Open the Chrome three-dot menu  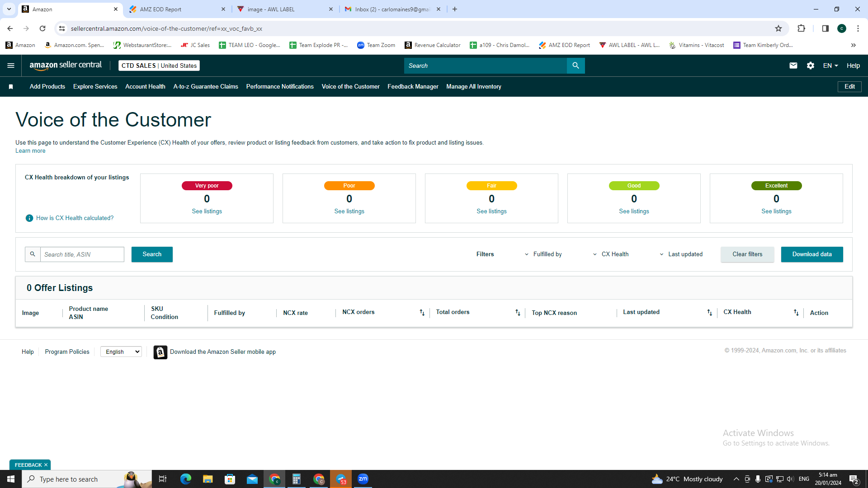click(858, 28)
